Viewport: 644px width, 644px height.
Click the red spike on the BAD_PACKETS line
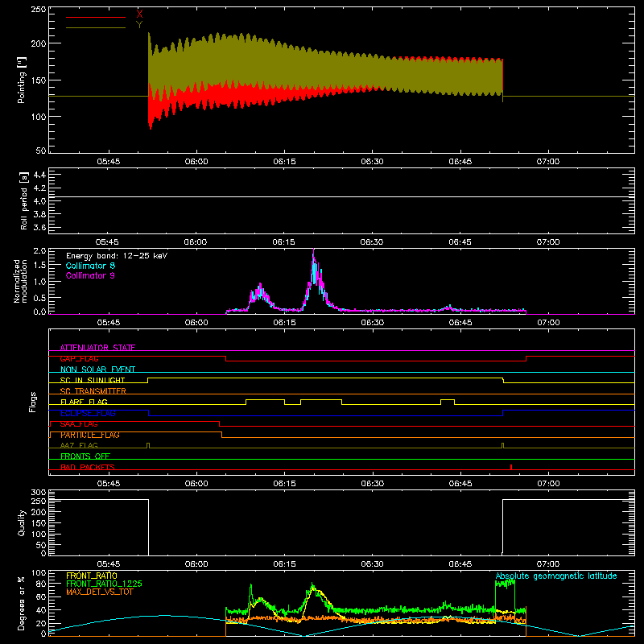tap(511, 467)
